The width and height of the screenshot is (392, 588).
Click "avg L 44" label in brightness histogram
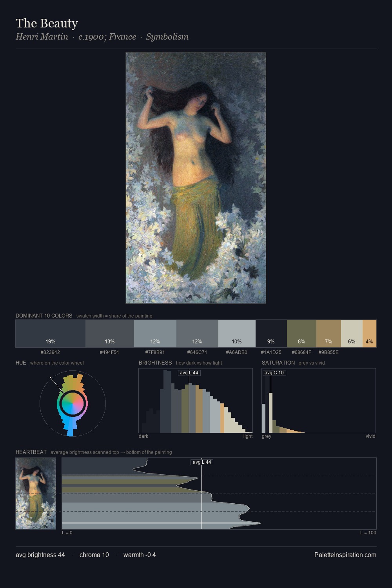tap(189, 373)
